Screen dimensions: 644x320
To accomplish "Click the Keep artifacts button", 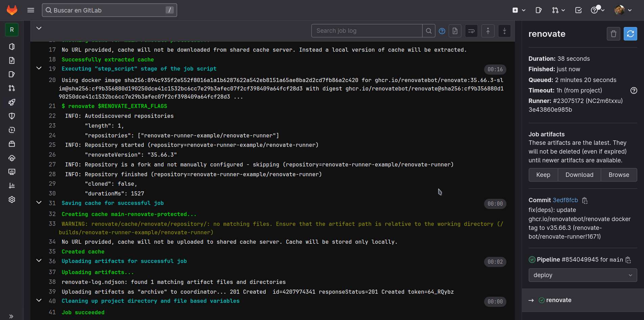I will pyautogui.click(x=543, y=175).
